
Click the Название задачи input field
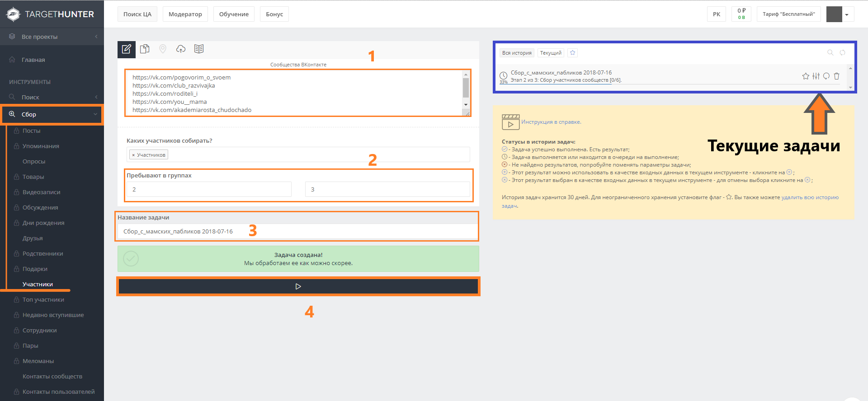pyautogui.click(x=297, y=231)
